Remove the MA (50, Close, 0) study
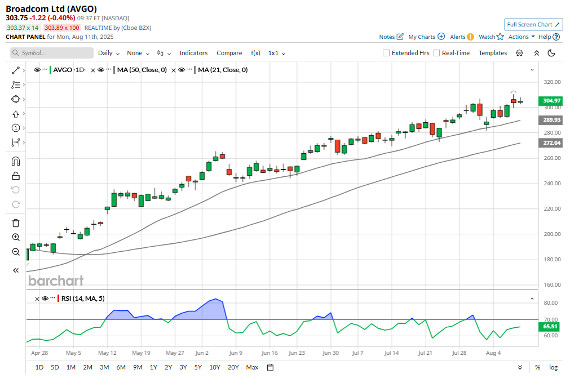The image size is (579, 392). 93,70
